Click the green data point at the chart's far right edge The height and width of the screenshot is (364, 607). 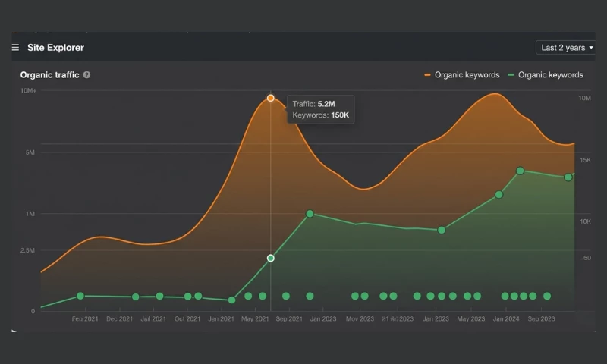click(568, 177)
